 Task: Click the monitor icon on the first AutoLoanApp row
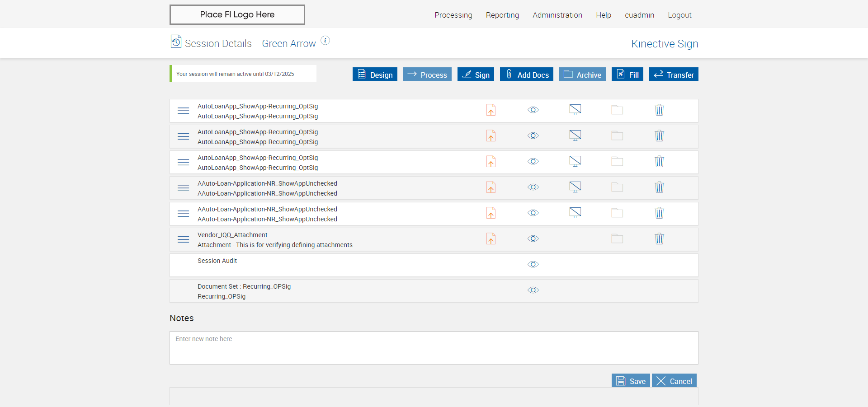pyautogui.click(x=575, y=110)
